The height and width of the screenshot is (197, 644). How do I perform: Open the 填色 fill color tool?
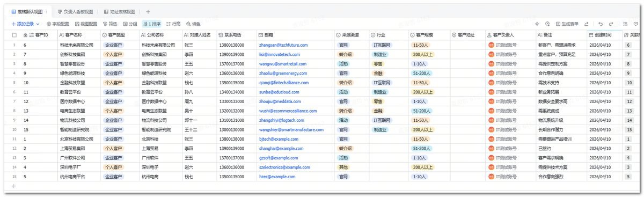(x=193, y=24)
